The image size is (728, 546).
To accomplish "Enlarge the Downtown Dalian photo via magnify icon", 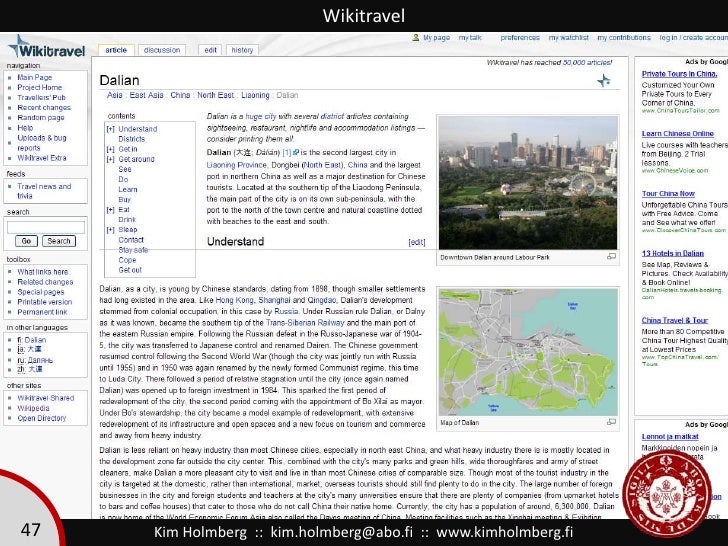I will (611, 256).
